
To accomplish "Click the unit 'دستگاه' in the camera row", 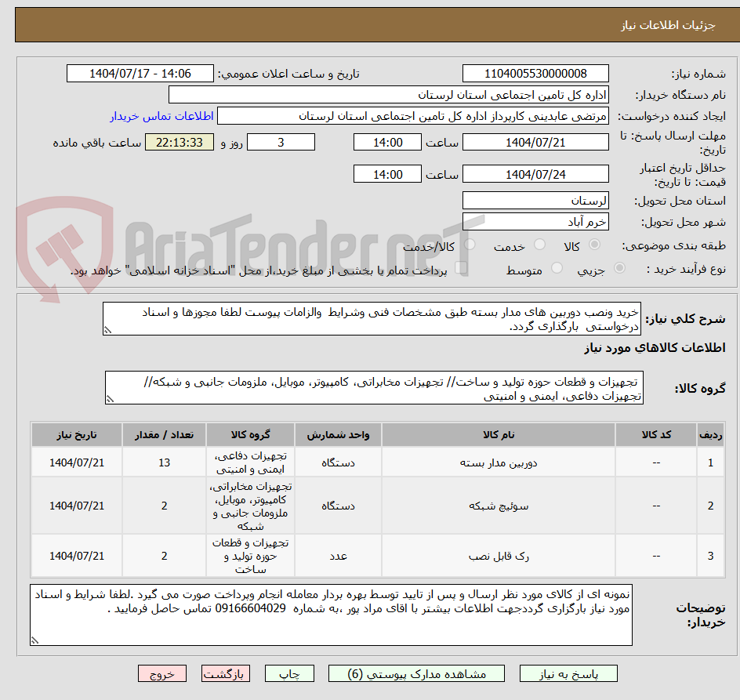I will coord(338,462).
